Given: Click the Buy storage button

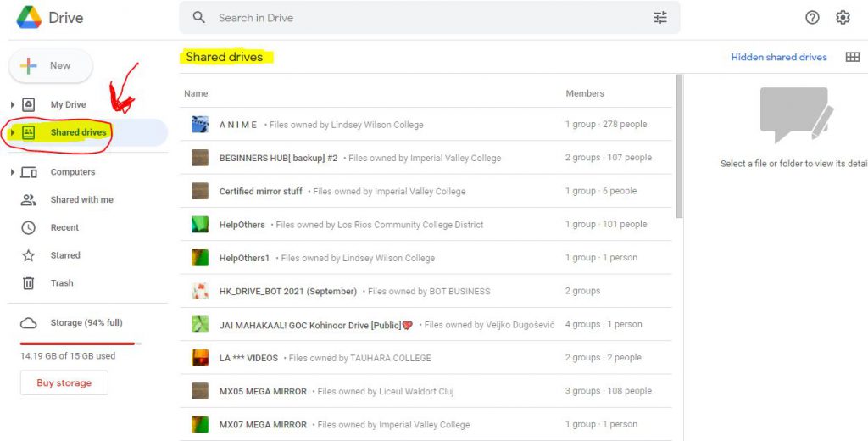Looking at the screenshot, I should point(64,382).
